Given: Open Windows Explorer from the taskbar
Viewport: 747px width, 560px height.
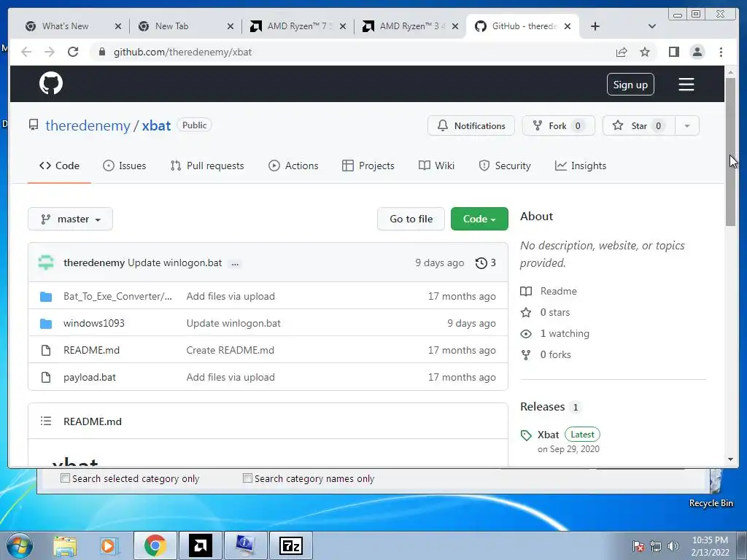Looking at the screenshot, I should (65, 545).
